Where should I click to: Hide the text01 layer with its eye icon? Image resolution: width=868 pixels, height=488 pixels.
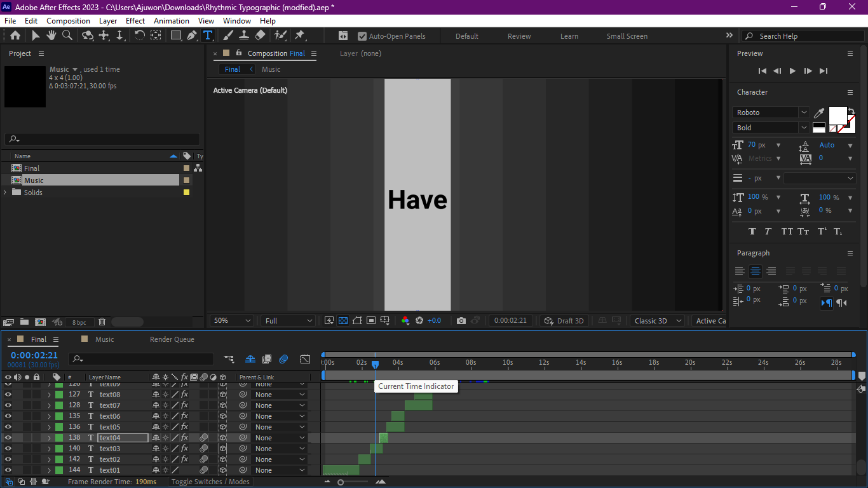(x=8, y=470)
